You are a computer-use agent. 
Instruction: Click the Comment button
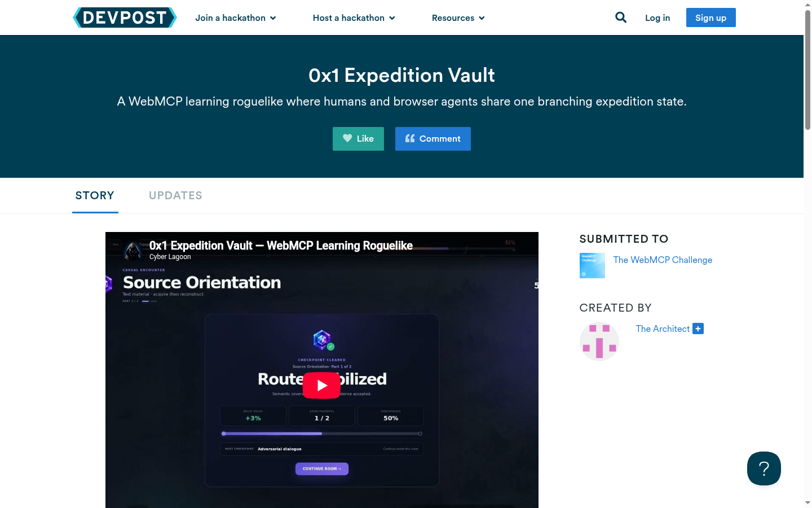433,139
